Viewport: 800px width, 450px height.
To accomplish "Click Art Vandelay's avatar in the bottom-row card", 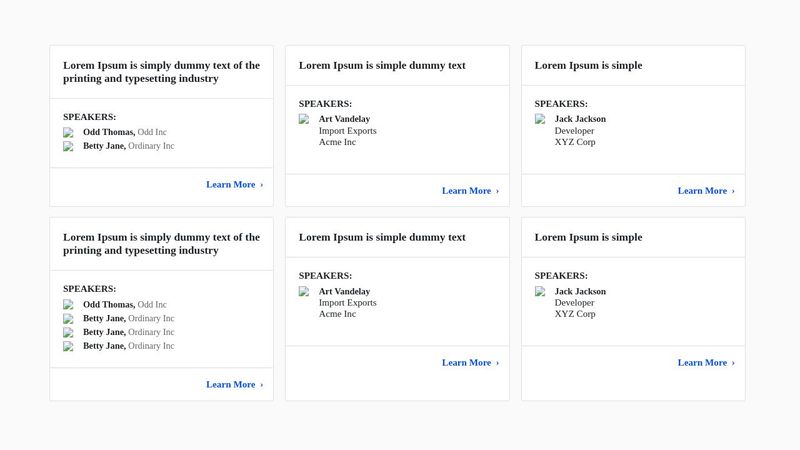I will (x=304, y=292).
